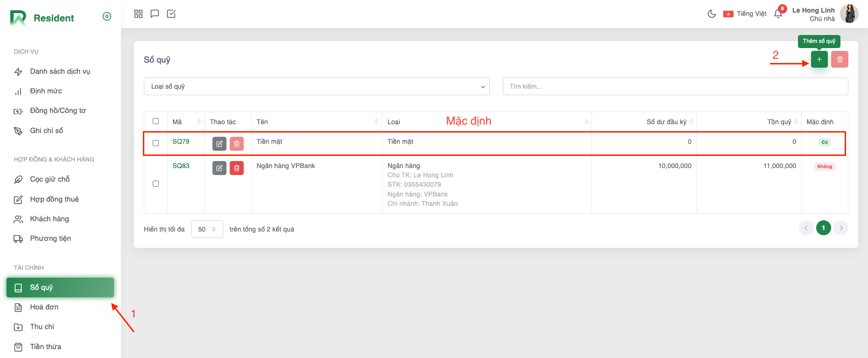Click the green plus Thêm sổ quỹ button
Screen dimensions: 868x358
[x=819, y=59]
